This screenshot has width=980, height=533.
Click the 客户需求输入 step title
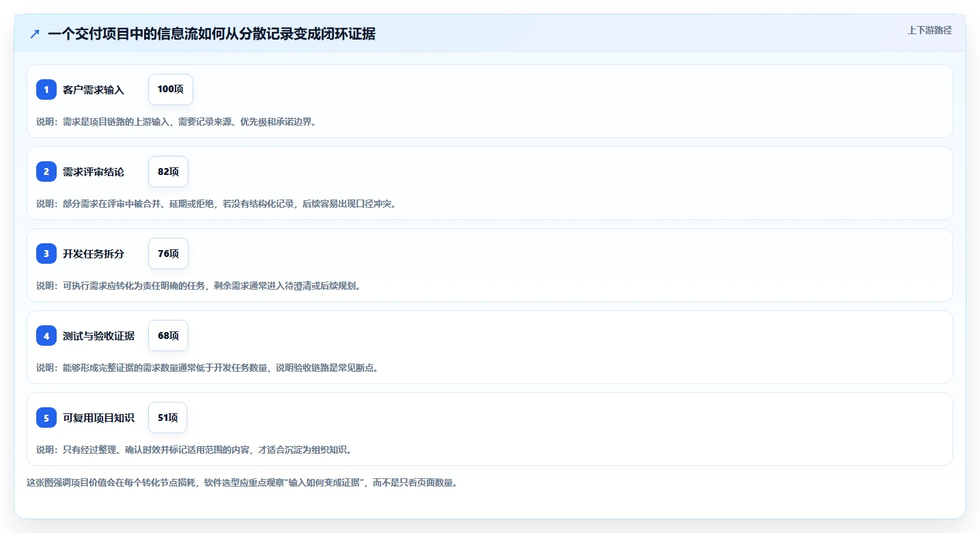coord(94,90)
